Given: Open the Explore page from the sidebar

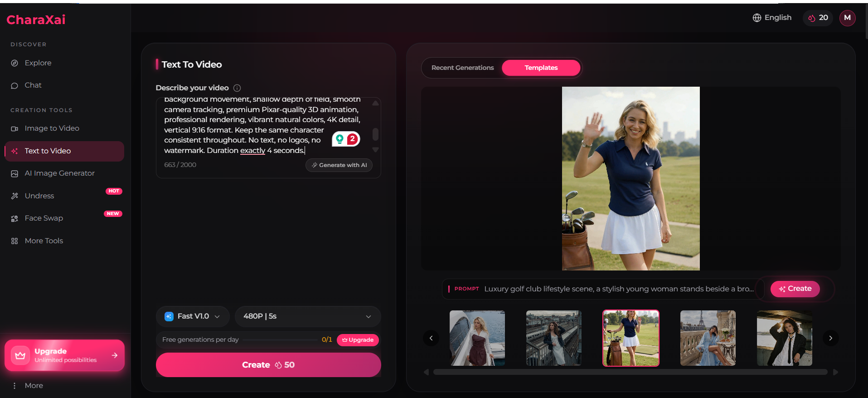Looking at the screenshot, I should [38, 63].
